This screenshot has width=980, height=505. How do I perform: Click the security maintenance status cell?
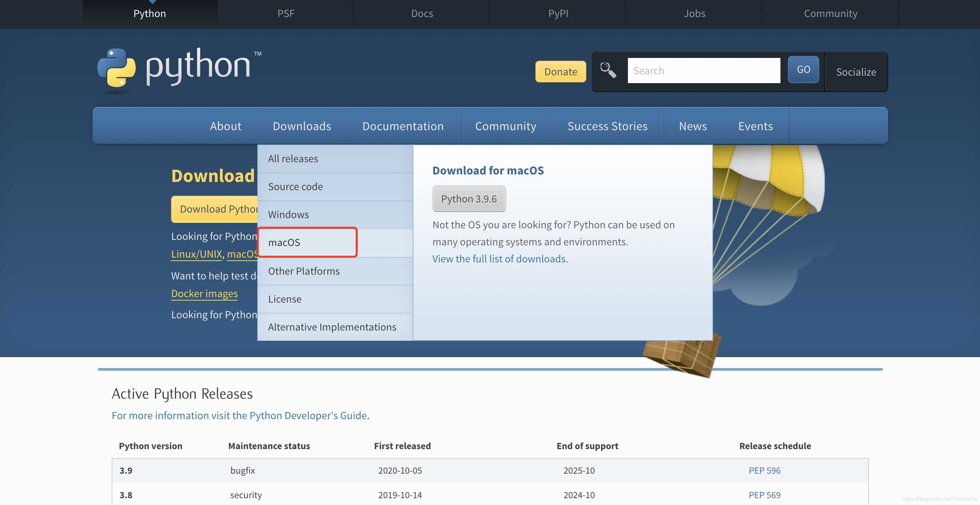pos(246,495)
